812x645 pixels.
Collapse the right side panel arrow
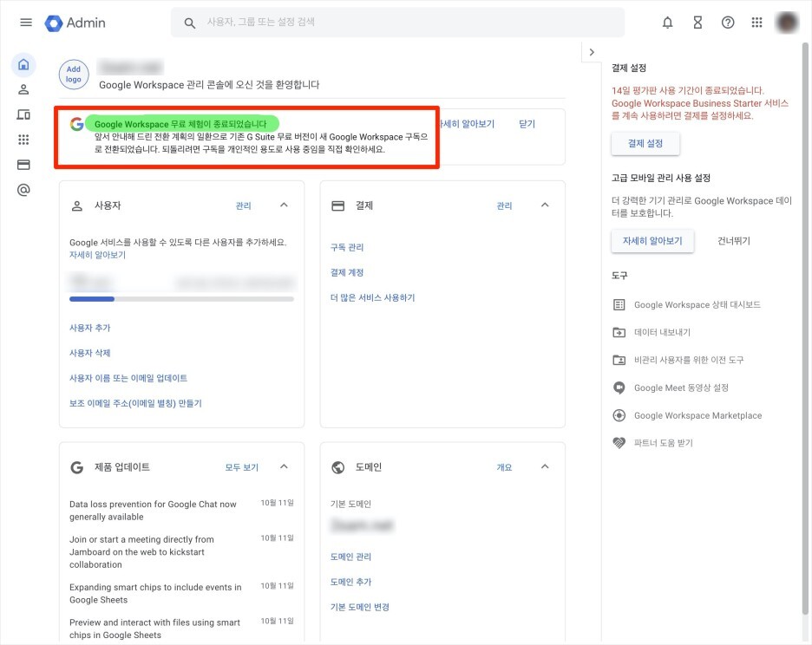592,52
